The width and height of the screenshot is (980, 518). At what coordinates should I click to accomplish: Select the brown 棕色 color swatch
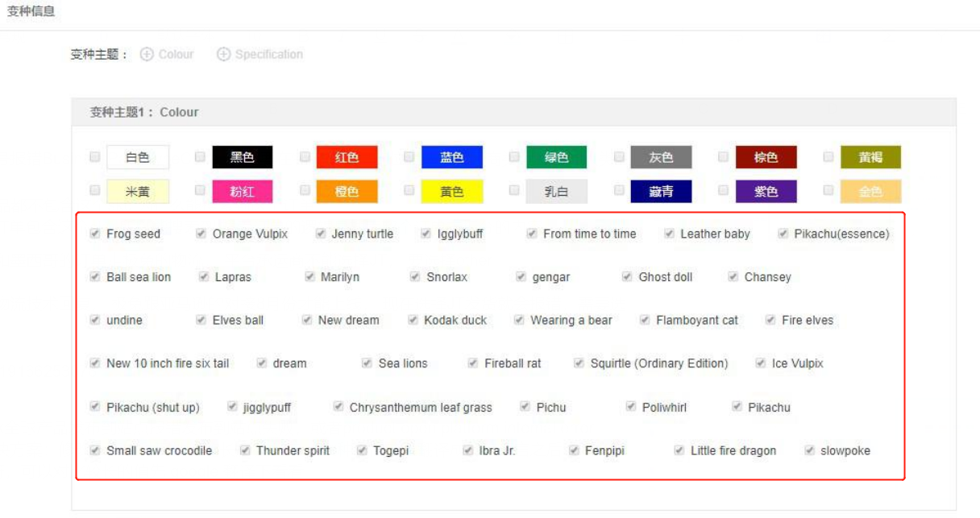(766, 157)
